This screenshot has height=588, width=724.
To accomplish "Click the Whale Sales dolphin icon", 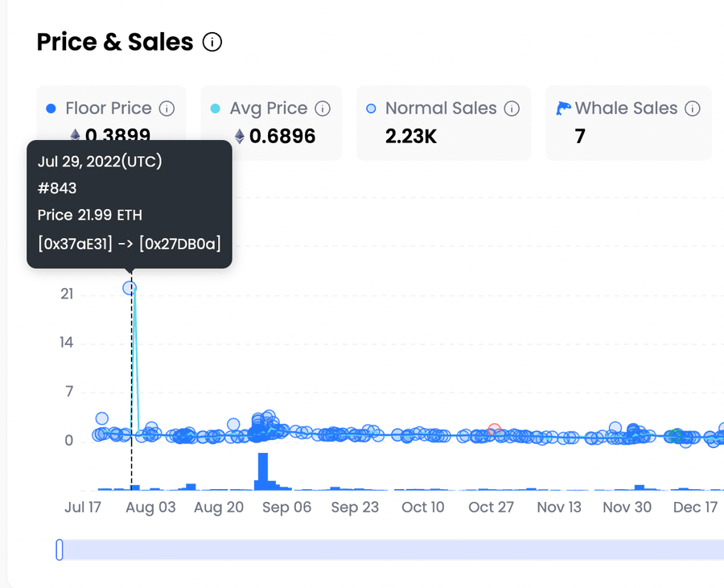I will [563, 108].
